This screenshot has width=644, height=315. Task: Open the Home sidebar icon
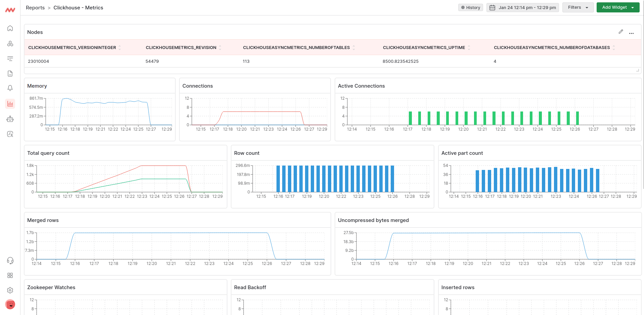[10, 28]
